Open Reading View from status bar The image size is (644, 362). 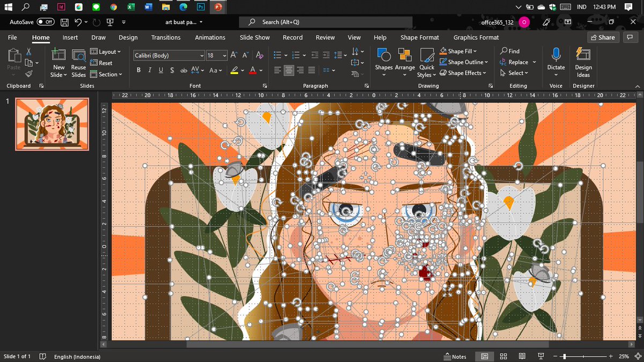522,357
